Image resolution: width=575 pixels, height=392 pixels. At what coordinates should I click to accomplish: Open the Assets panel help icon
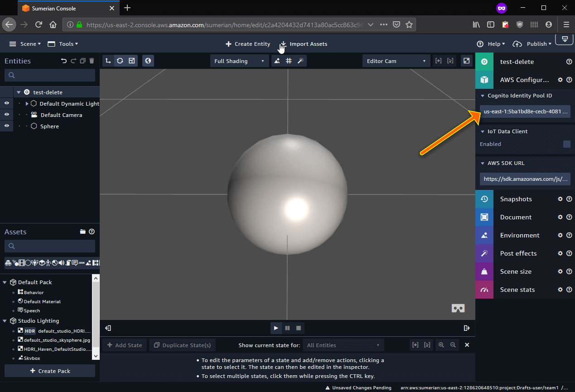[92, 232]
